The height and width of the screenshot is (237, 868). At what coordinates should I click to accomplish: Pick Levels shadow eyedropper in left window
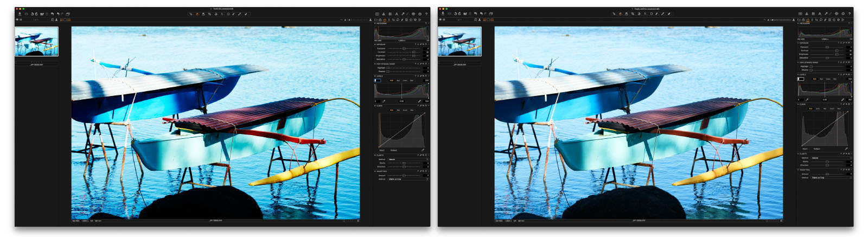384,101
